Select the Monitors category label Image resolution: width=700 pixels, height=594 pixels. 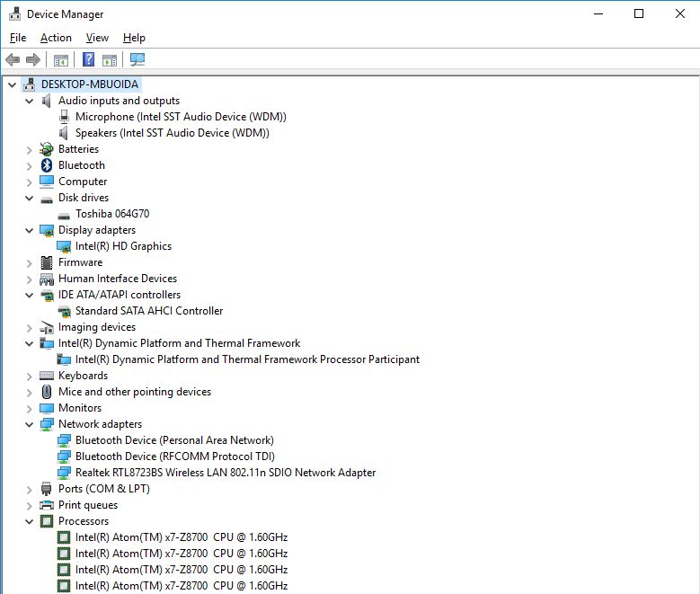80,408
